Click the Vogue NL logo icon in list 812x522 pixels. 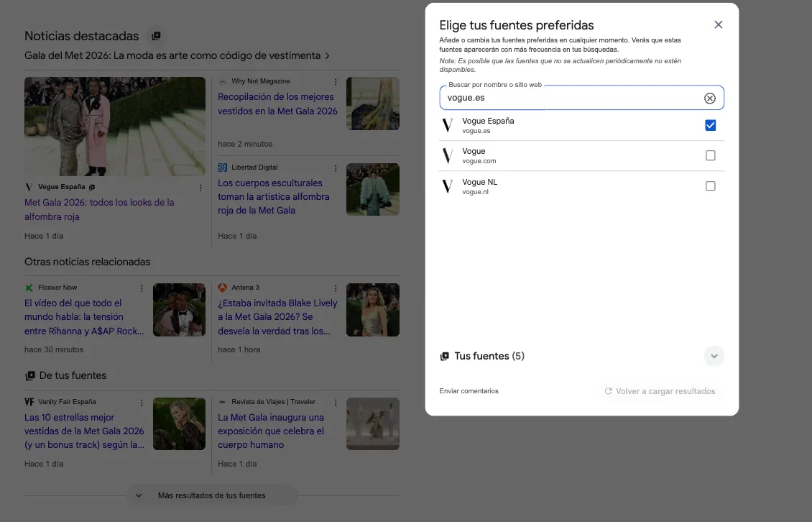click(x=448, y=186)
